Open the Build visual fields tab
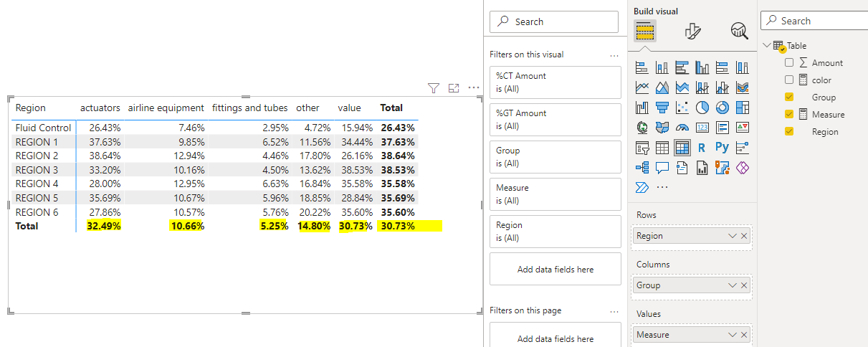This screenshot has height=347, width=868. tap(645, 31)
